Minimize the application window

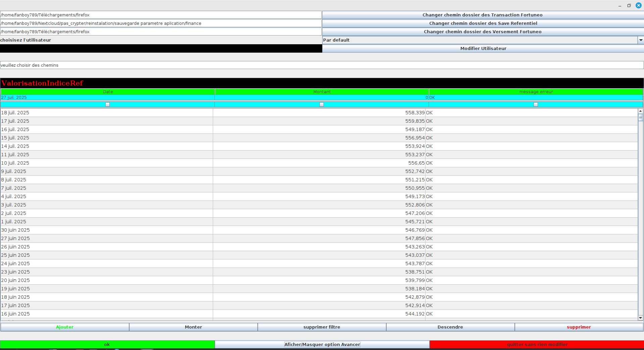pyautogui.click(x=620, y=6)
